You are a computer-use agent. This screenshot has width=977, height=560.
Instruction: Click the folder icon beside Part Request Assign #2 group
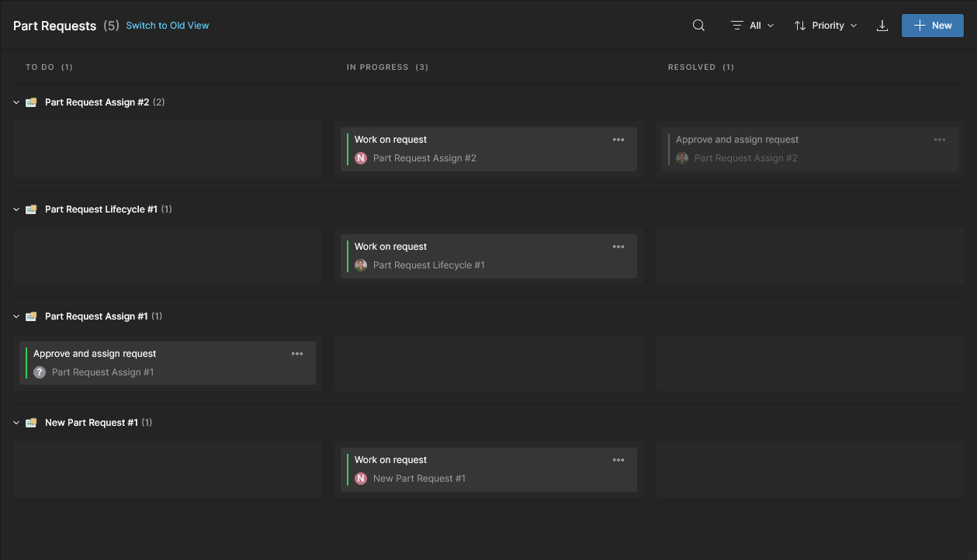[31, 102]
